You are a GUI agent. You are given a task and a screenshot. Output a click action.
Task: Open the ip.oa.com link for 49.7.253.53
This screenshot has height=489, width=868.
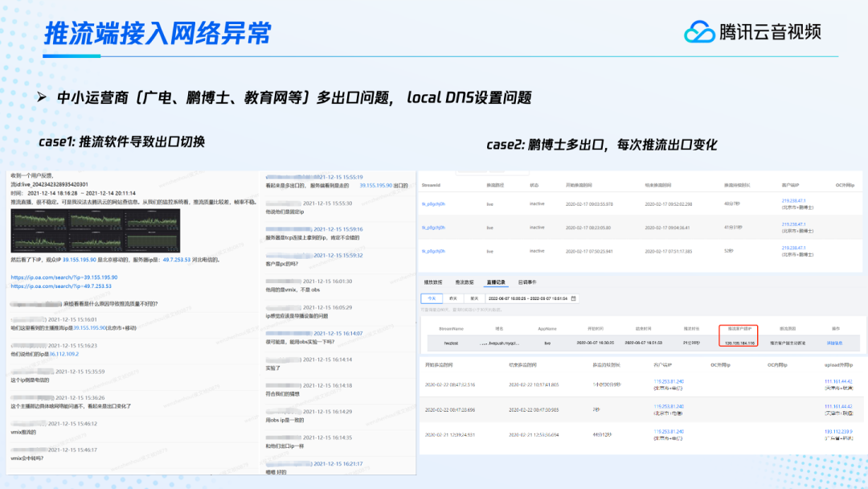point(61,286)
